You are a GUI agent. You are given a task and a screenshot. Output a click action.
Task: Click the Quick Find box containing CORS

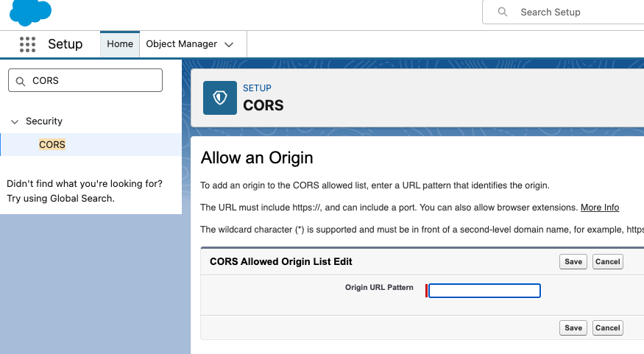pyautogui.click(x=92, y=81)
